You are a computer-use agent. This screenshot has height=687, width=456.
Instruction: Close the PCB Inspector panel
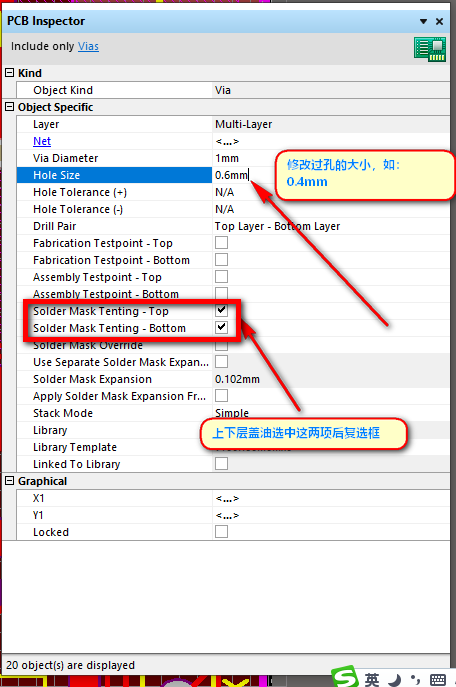(x=439, y=21)
